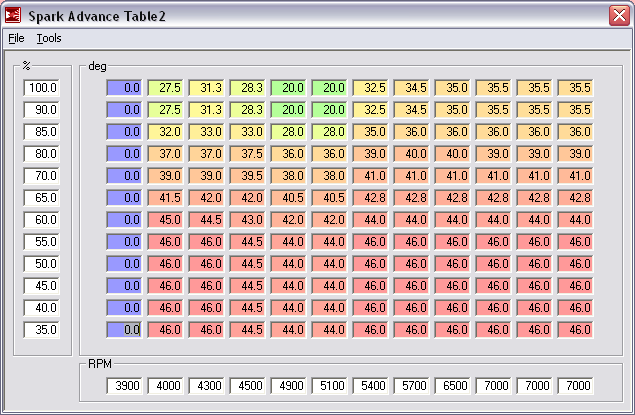This screenshot has width=635, height=415.
Task: Select the 60.0 percent load field
Action: [42, 220]
